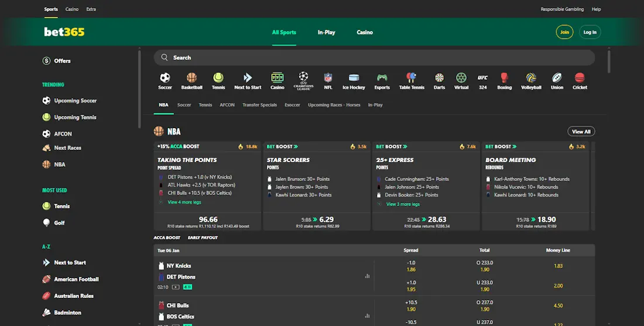The image size is (644, 326).
Task: Click the Log In button
Action: click(590, 32)
